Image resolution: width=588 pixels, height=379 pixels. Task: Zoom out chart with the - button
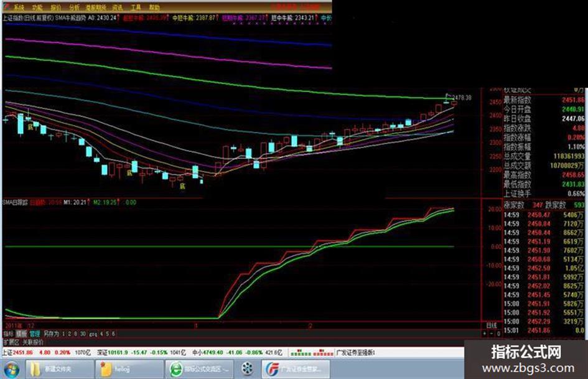coord(492,333)
